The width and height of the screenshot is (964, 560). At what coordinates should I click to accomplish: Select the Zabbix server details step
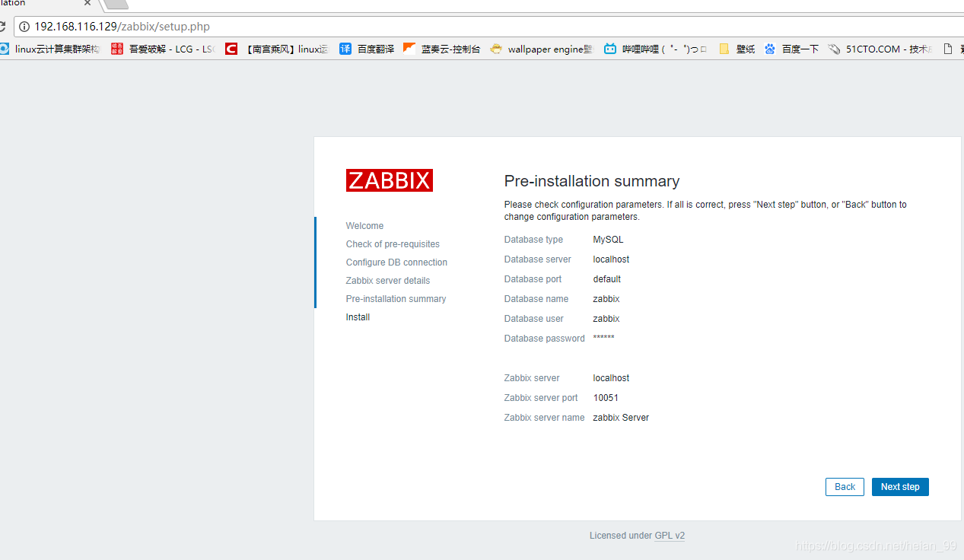(388, 281)
